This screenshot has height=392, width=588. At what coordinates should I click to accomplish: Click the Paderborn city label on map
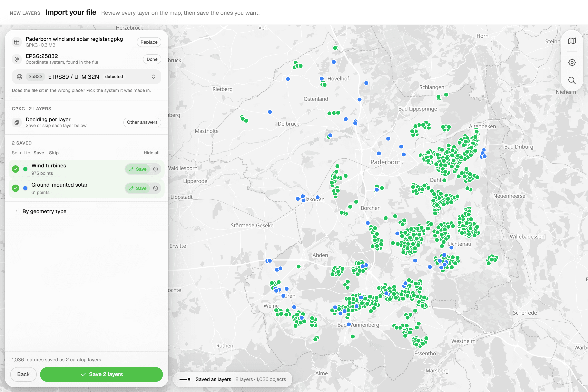point(385,162)
